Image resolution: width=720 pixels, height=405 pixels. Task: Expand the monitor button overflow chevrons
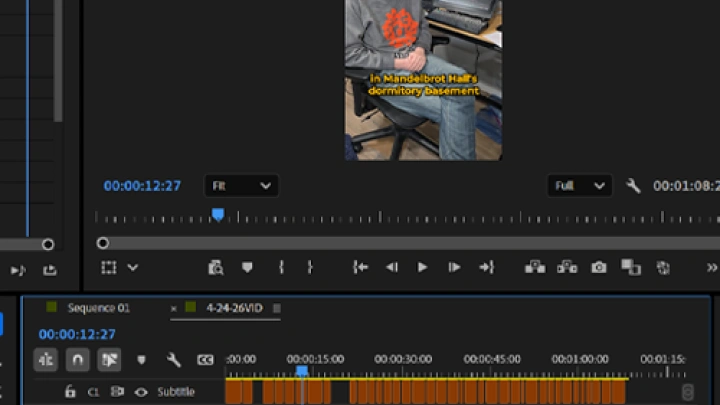[x=712, y=268]
